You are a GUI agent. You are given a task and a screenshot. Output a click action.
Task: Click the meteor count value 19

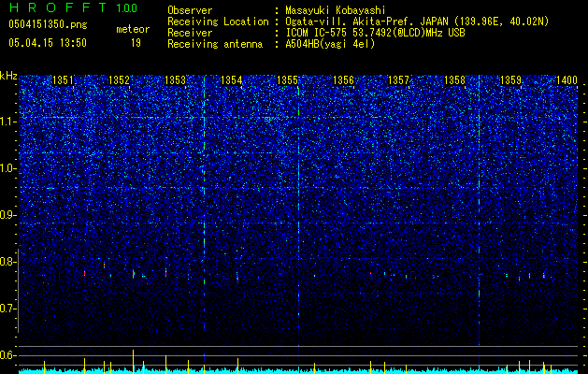pos(136,43)
